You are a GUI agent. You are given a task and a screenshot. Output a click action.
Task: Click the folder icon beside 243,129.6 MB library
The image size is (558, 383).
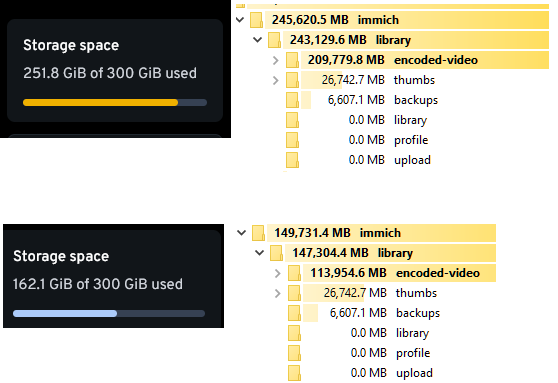click(274, 40)
